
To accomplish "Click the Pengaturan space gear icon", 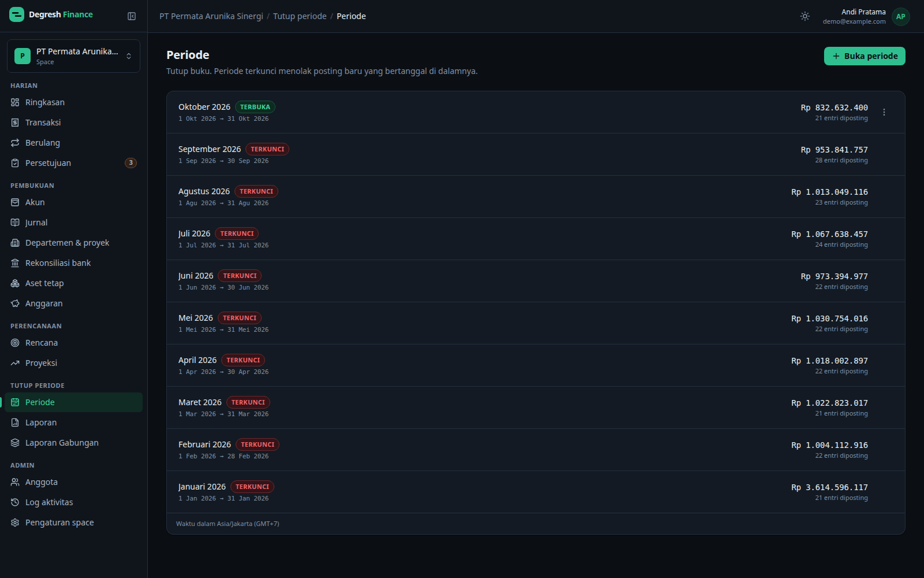I will pyautogui.click(x=15, y=523).
